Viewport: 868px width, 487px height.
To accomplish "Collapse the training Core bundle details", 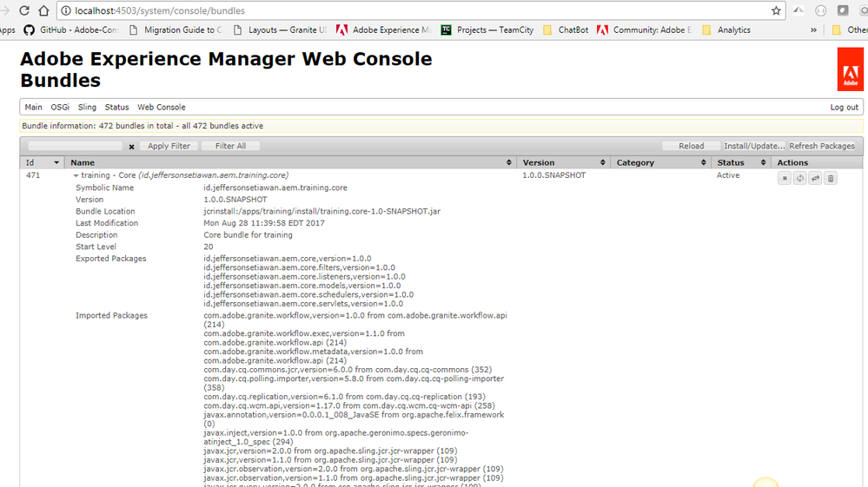I will [x=76, y=175].
